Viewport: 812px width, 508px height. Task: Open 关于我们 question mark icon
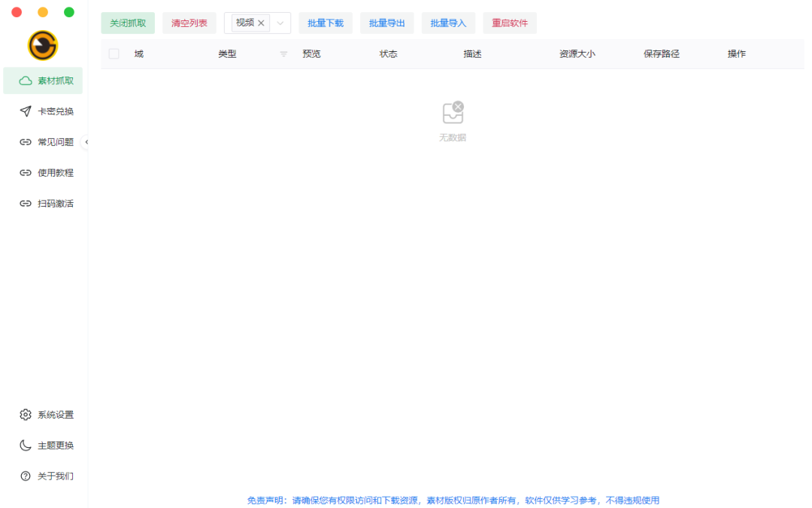(26, 476)
